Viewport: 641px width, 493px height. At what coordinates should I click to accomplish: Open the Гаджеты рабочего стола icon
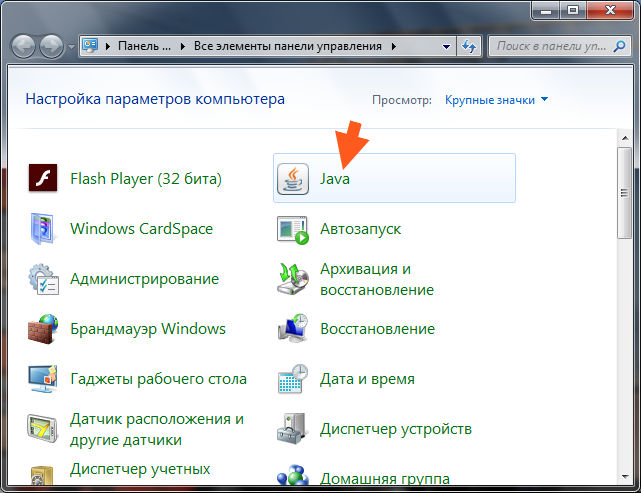click(x=43, y=379)
